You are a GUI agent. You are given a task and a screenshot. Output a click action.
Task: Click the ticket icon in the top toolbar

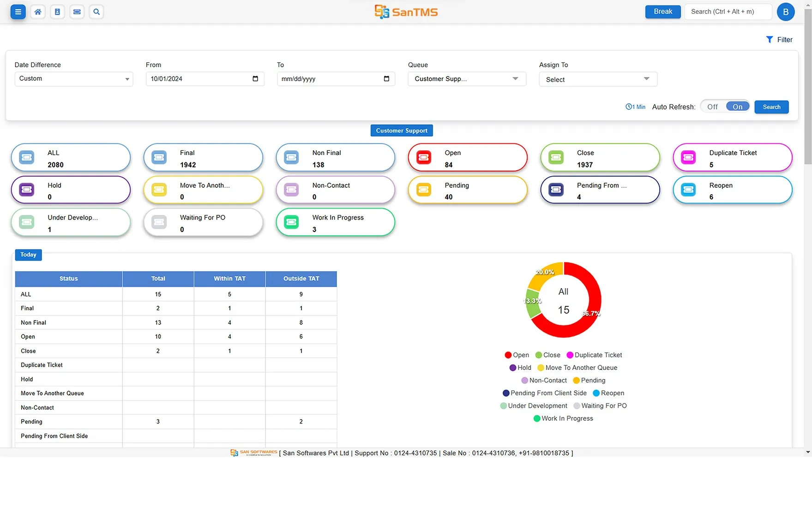pos(77,12)
